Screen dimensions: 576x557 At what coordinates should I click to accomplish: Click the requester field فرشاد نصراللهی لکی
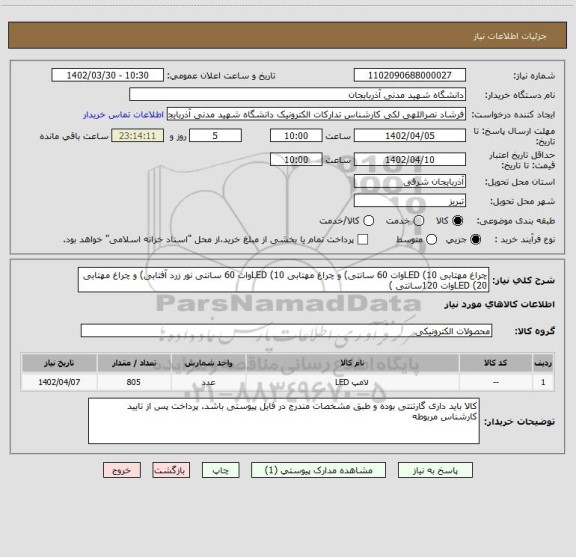316,114
